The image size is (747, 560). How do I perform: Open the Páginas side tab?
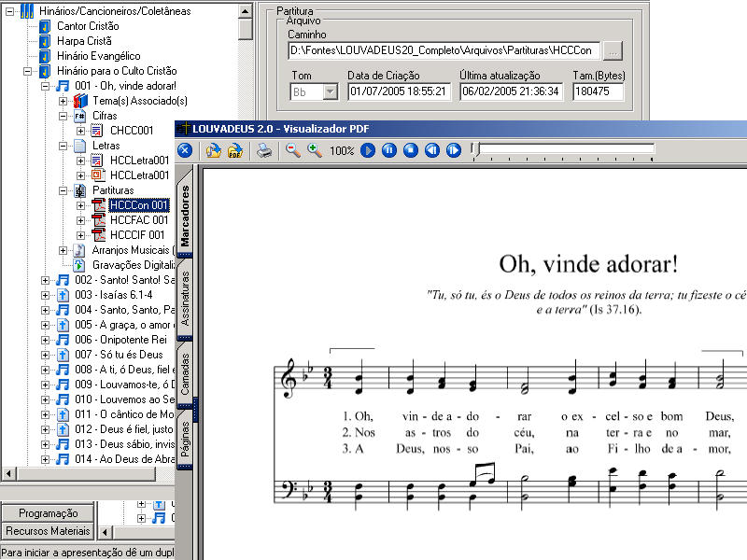(x=185, y=439)
